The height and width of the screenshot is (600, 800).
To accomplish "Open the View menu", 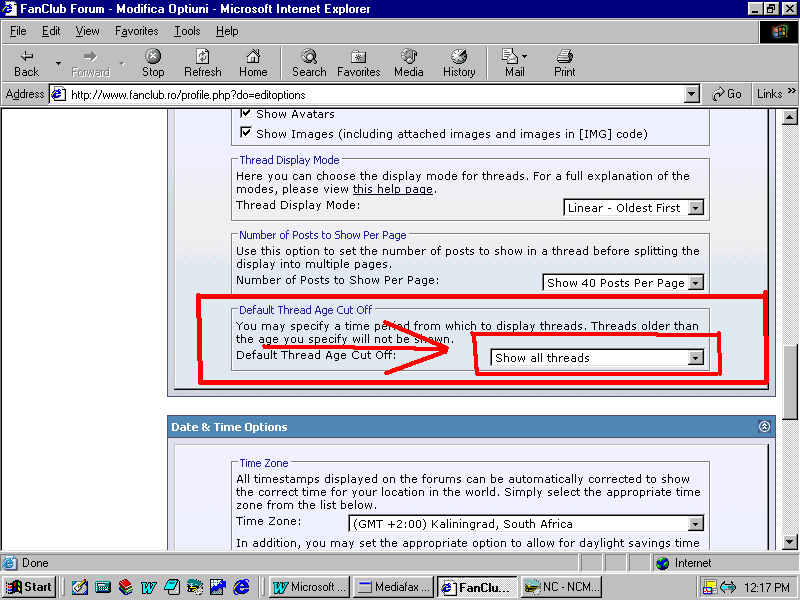I will coord(88,31).
